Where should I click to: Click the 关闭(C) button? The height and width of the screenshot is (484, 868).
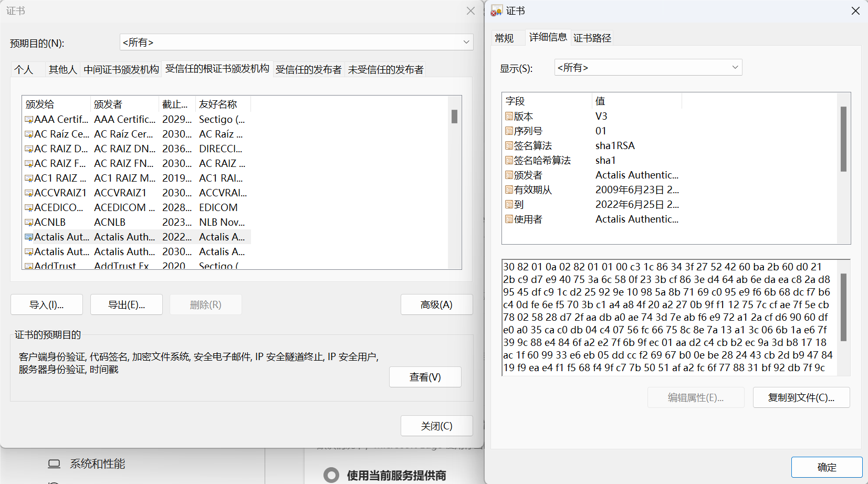click(x=437, y=426)
